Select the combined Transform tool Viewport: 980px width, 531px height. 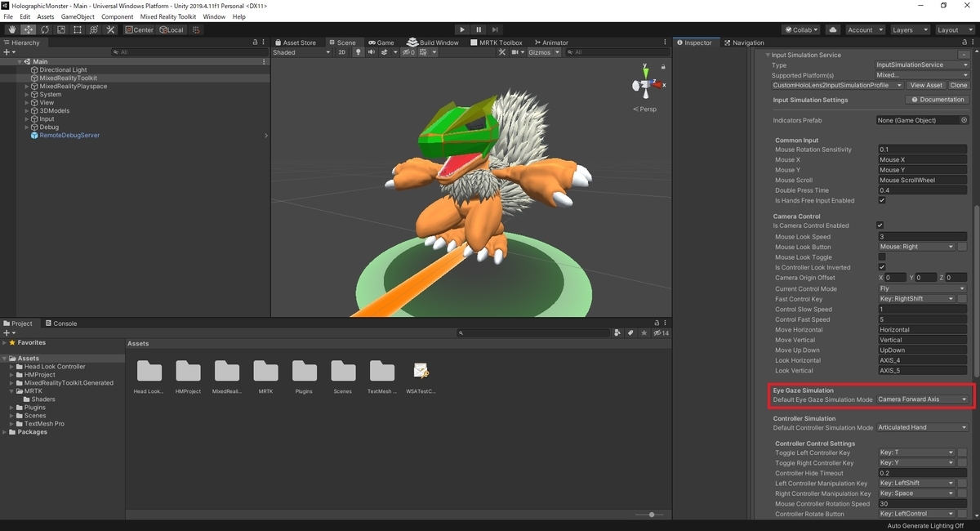click(x=93, y=29)
